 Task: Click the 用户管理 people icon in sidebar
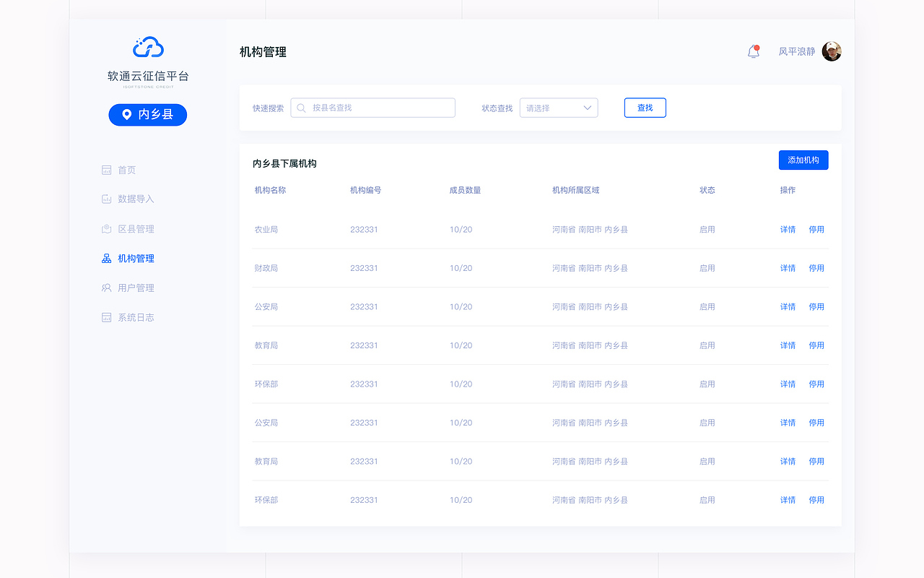click(x=106, y=288)
